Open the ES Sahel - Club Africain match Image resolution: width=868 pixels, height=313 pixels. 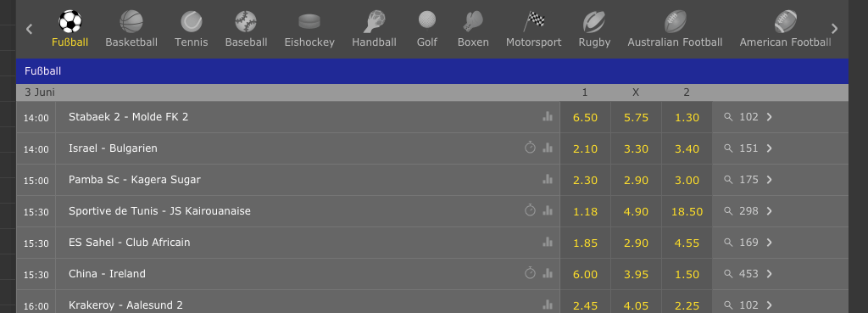click(130, 243)
